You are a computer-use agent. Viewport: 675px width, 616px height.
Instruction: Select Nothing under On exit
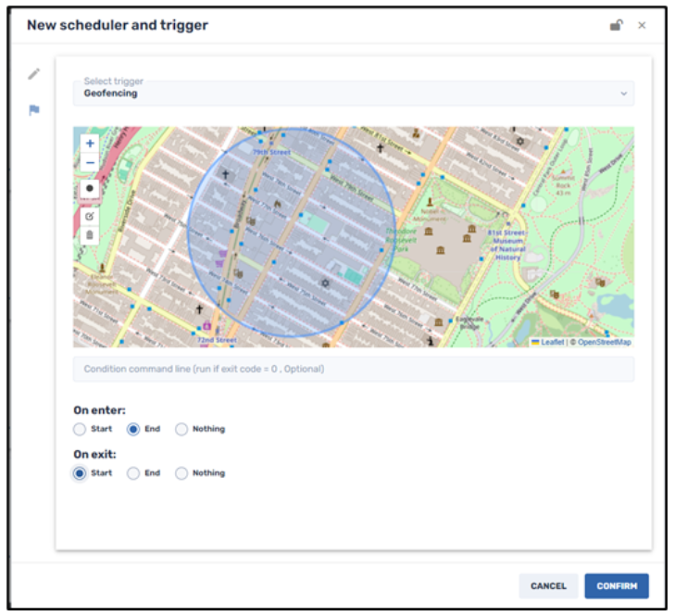pos(181,472)
